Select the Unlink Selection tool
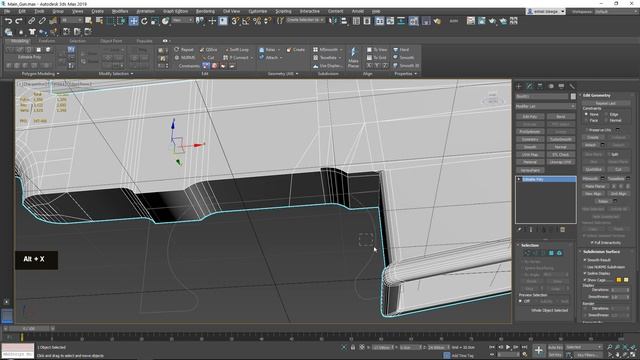 pyautogui.click(x=42, y=20)
